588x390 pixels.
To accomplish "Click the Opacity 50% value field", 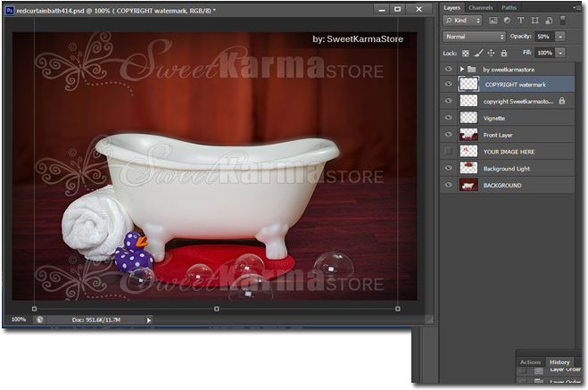I will (x=544, y=37).
